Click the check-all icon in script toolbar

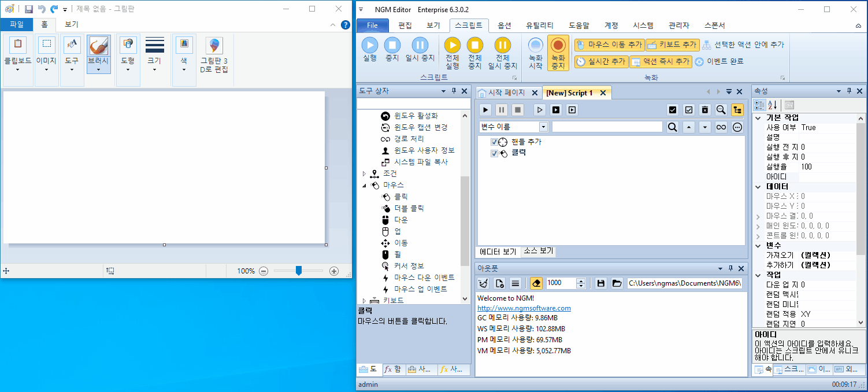(x=673, y=110)
